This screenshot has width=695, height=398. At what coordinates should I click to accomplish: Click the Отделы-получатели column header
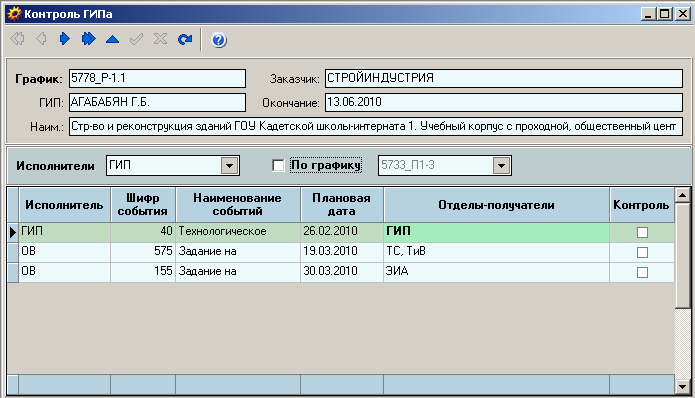[x=496, y=205]
